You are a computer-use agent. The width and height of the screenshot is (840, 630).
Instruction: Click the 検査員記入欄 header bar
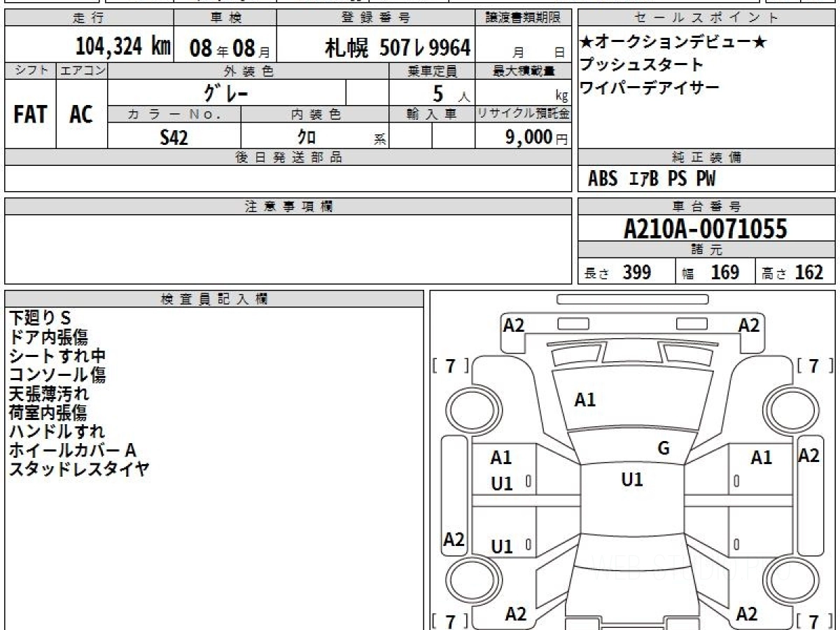click(x=214, y=299)
